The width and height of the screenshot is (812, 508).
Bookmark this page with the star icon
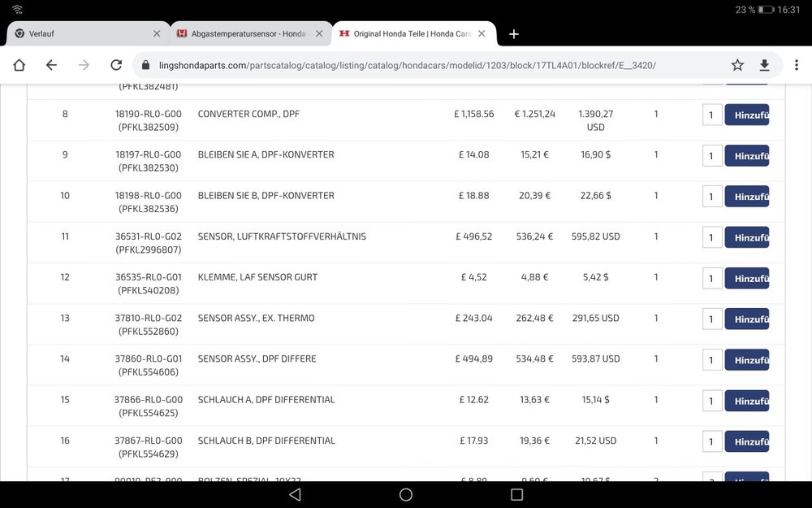click(737, 64)
